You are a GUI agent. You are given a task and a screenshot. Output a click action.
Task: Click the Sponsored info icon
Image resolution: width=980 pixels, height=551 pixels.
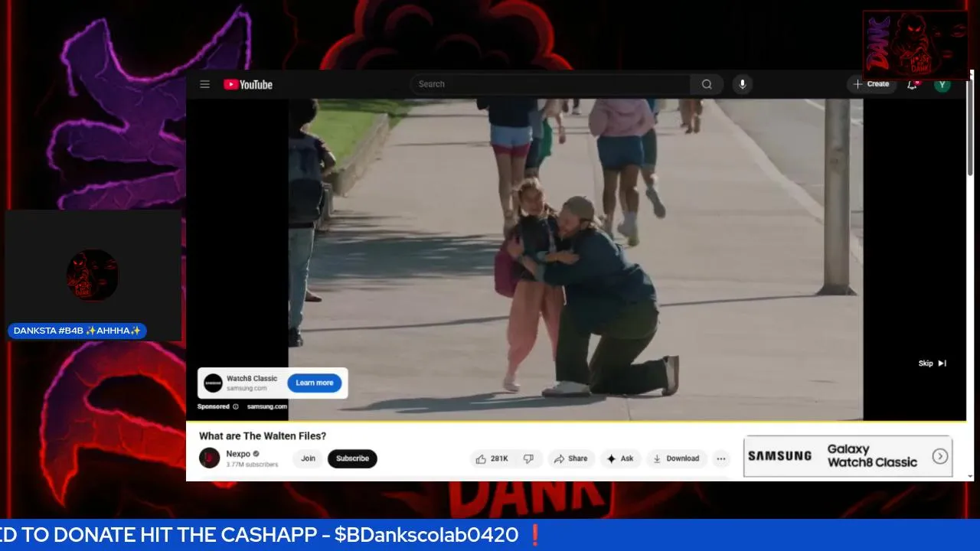pyautogui.click(x=236, y=406)
